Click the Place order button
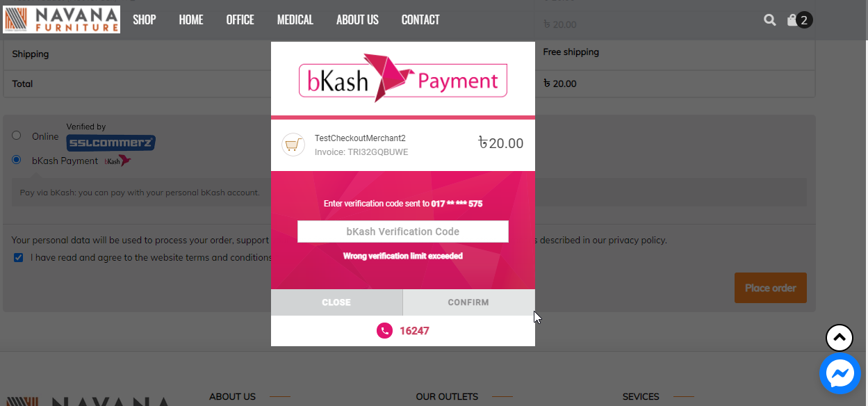This screenshot has height=406, width=868. pyautogui.click(x=771, y=288)
